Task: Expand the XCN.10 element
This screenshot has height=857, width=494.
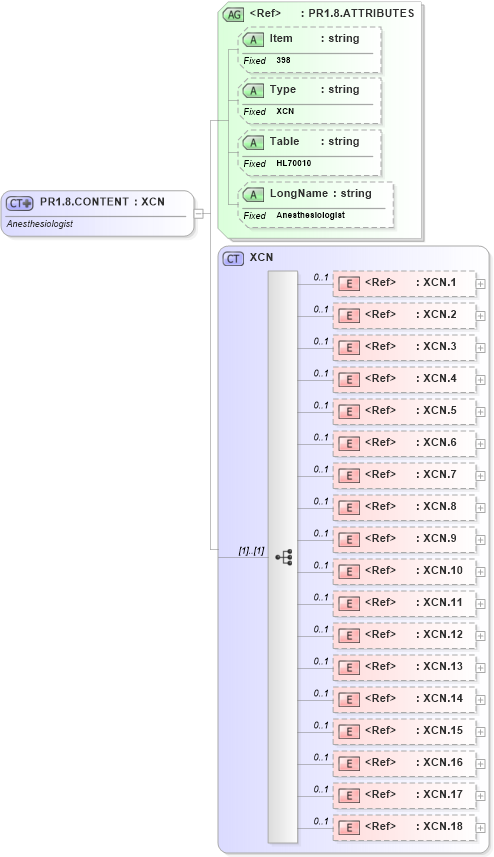Action: click(480, 572)
